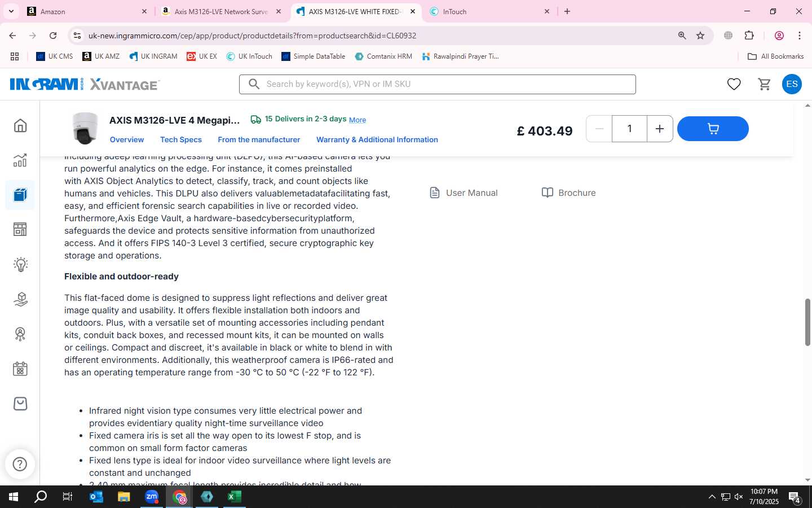
Task: Open the Windows Start menu
Action: (x=14, y=497)
